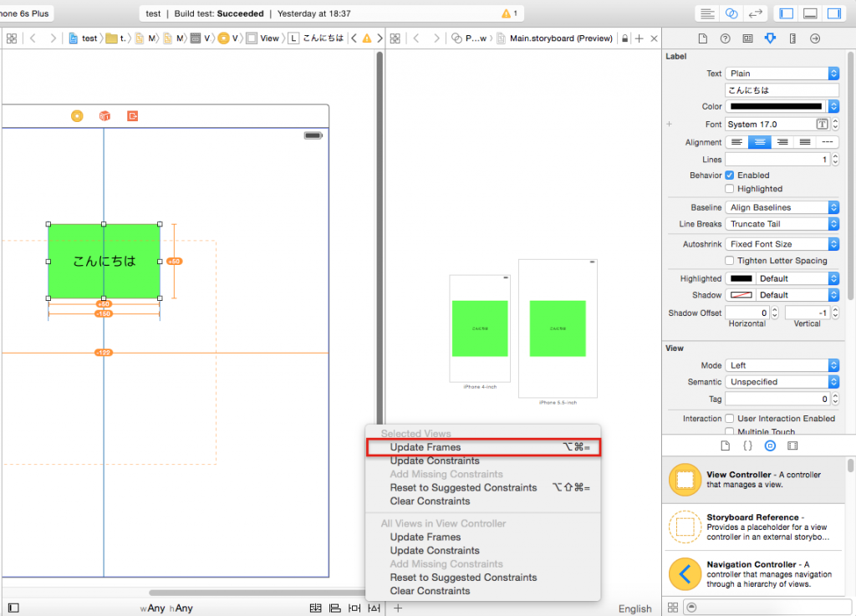856x616 pixels.
Task: Uncheck the Enabled behavior checkbox
Action: (730, 176)
